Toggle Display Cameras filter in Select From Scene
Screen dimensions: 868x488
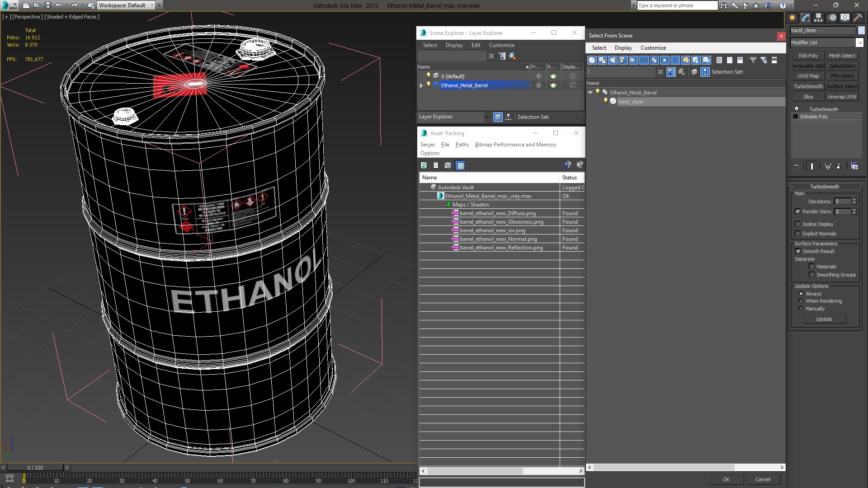623,60
